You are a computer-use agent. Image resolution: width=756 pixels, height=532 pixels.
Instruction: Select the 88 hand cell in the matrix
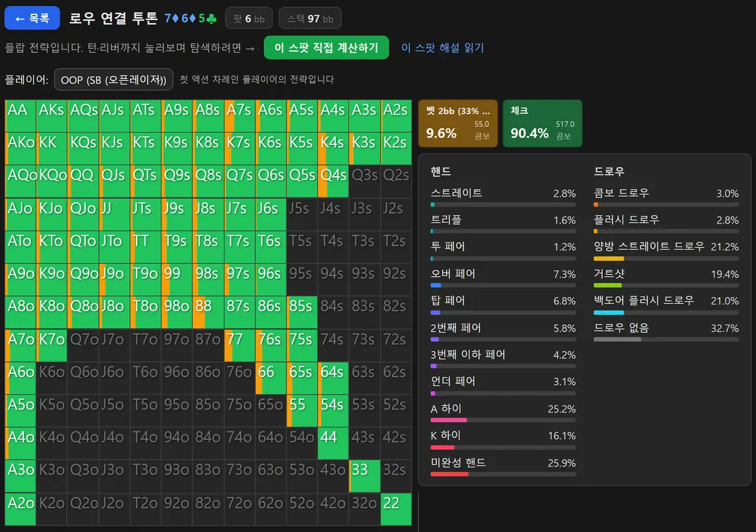coord(209,312)
